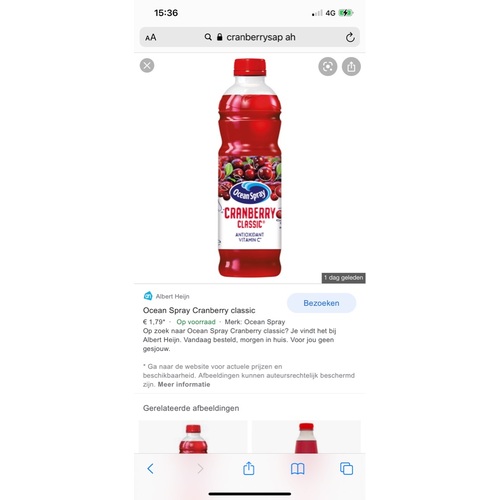500x500 pixels.
Task: Open Ocean Spray Cranberry classic title link
Action: point(199,310)
